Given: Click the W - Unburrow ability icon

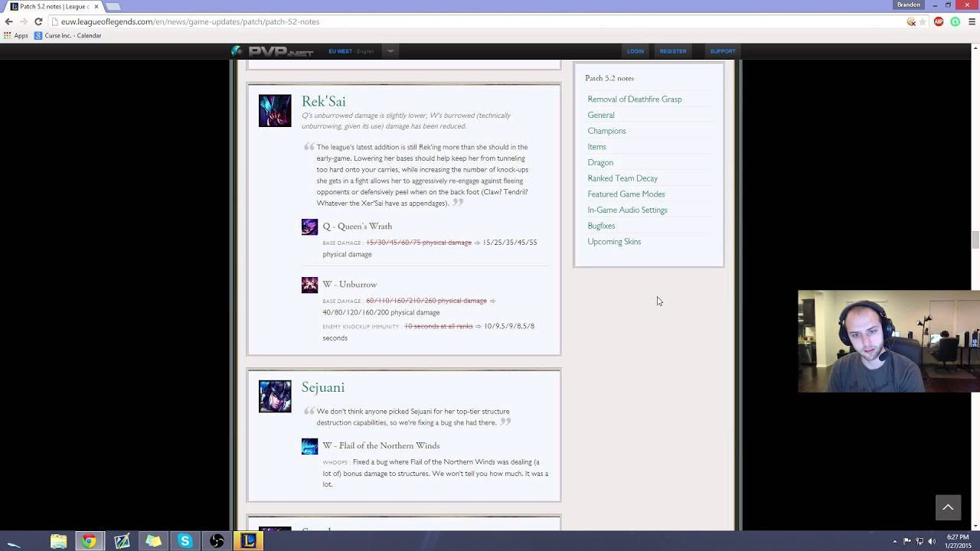Looking at the screenshot, I should tap(309, 285).
